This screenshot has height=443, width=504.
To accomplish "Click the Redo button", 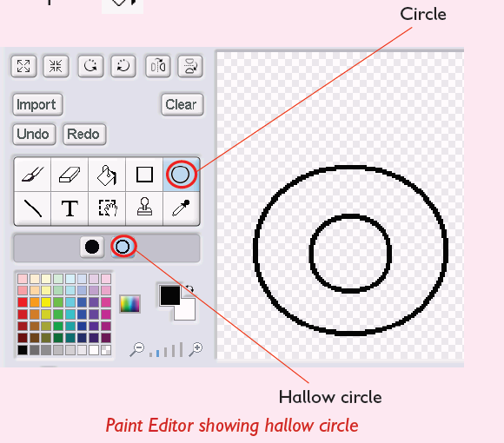I will coord(84,134).
